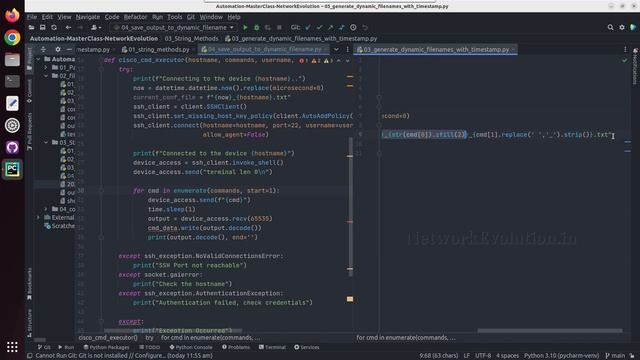Click UTF-8 encoding in status bar
The height and width of the screenshot is (360, 640).
click(483, 356)
